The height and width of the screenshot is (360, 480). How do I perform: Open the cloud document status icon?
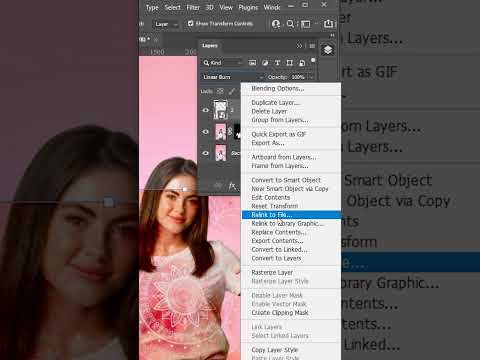[x=276, y=24]
